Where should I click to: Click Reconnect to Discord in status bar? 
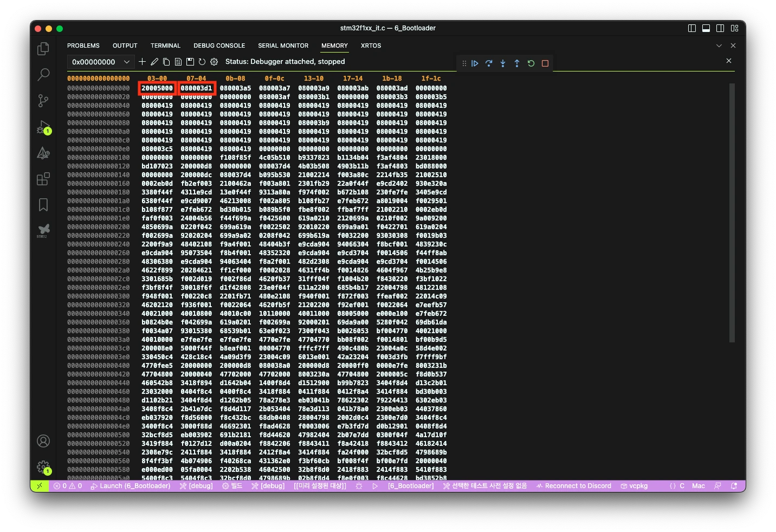tap(574, 486)
